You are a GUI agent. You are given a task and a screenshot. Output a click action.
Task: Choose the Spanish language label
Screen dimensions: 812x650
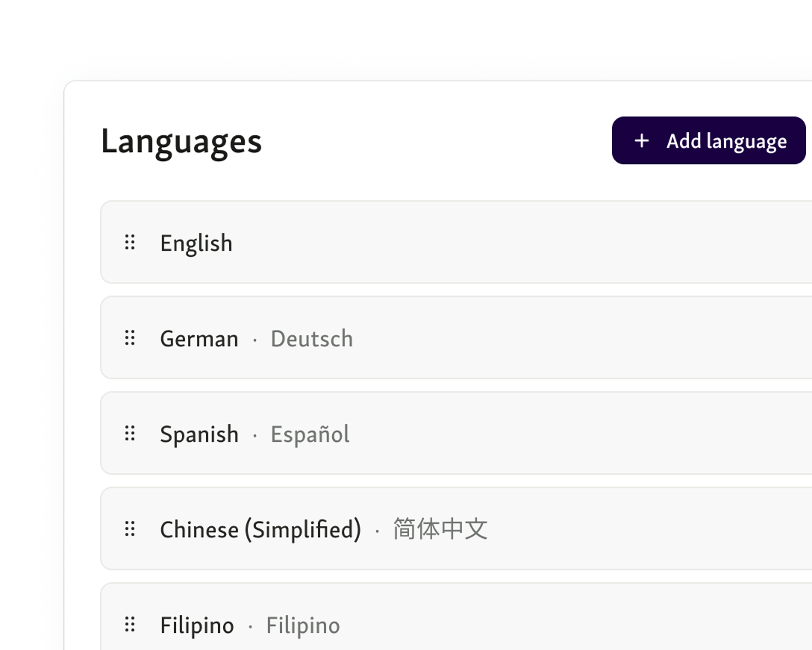tap(199, 434)
